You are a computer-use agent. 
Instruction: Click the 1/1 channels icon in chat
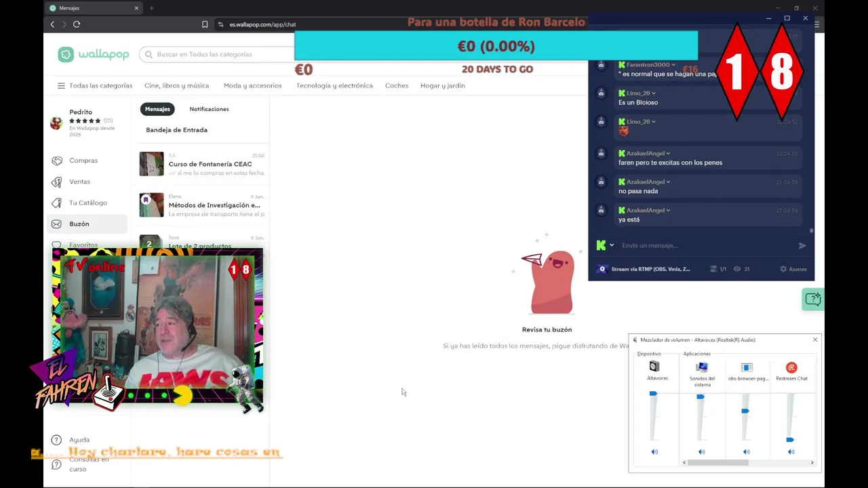pos(713,269)
